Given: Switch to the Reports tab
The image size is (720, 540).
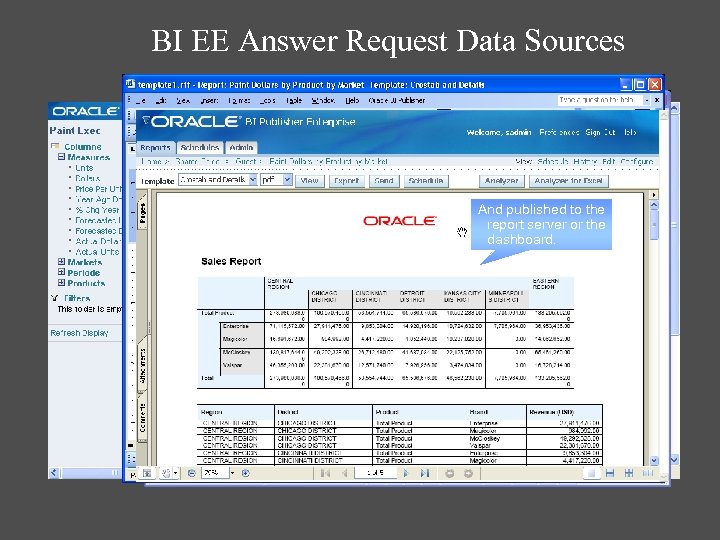Looking at the screenshot, I should [155, 147].
